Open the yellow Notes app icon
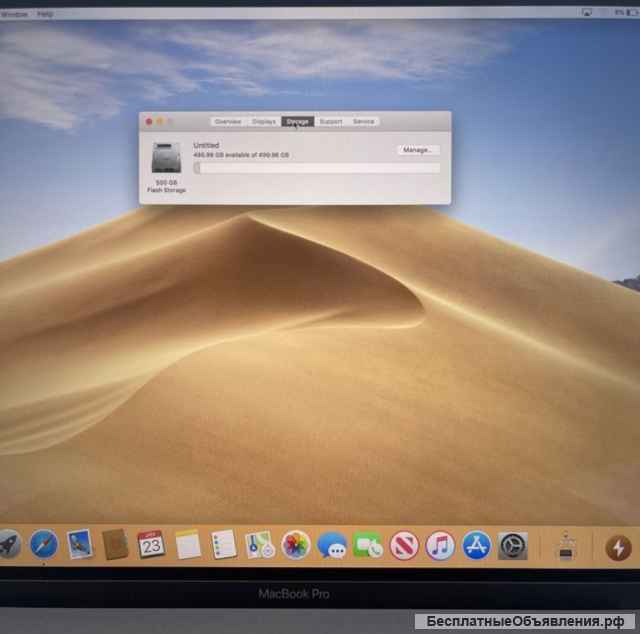The height and width of the screenshot is (634, 640). click(188, 545)
